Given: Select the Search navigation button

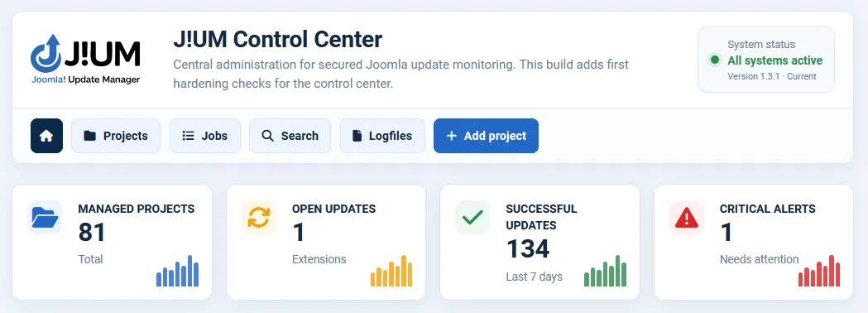Looking at the screenshot, I should click(290, 136).
